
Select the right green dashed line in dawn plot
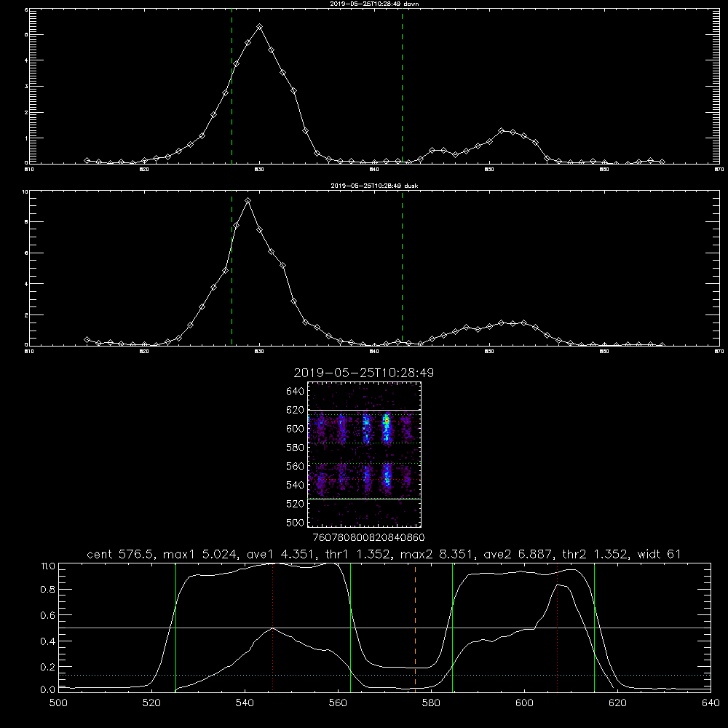click(402, 88)
